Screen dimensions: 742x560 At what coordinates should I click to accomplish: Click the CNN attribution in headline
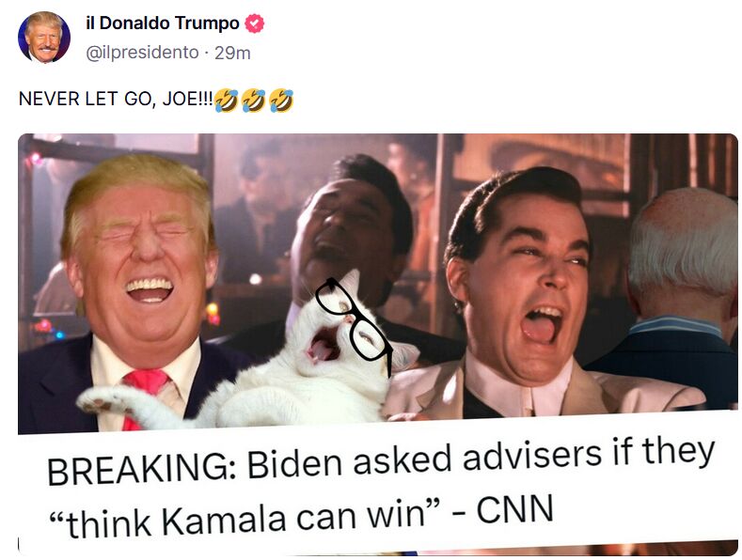(x=514, y=510)
